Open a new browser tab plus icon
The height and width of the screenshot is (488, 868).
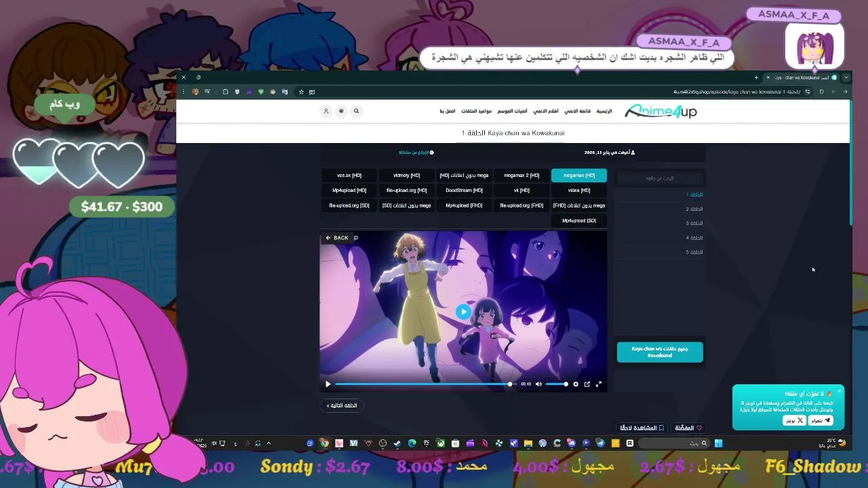[x=756, y=77]
